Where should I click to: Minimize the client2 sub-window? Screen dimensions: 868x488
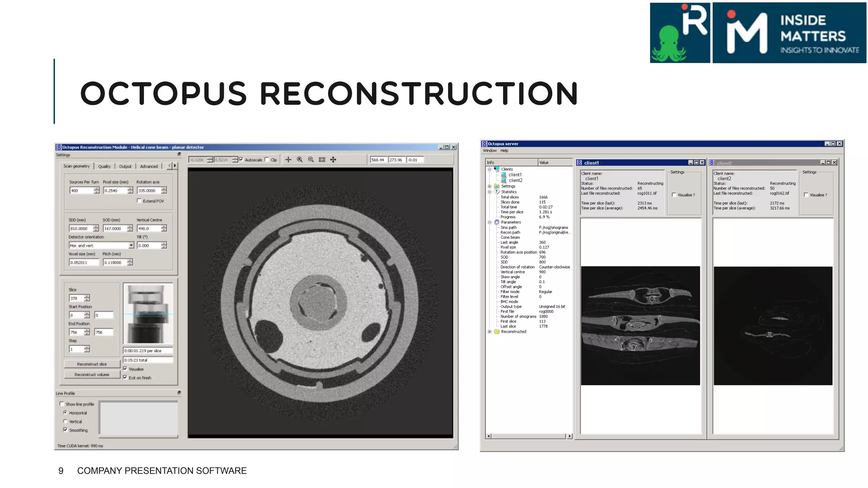click(x=823, y=163)
